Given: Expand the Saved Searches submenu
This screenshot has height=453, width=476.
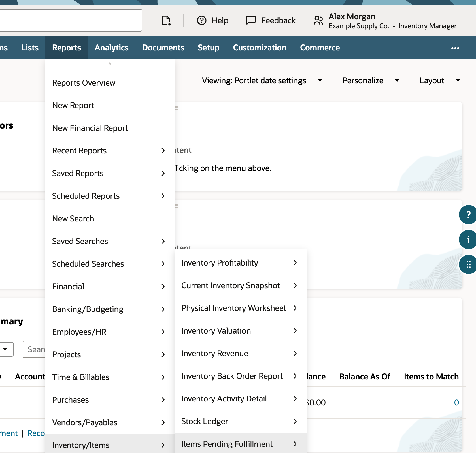Looking at the screenshot, I should click(x=110, y=241).
